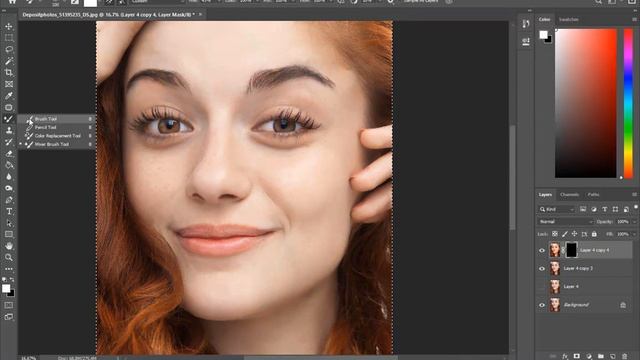Open the Edit Toolbar three-dots menu
This screenshot has height=360, width=640.
[x=9, y=269]
